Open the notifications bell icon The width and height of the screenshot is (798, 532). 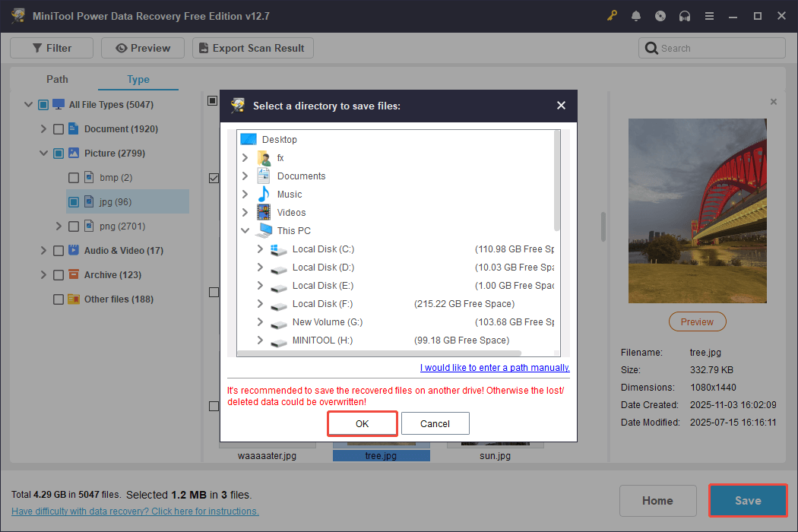[636, 15]
